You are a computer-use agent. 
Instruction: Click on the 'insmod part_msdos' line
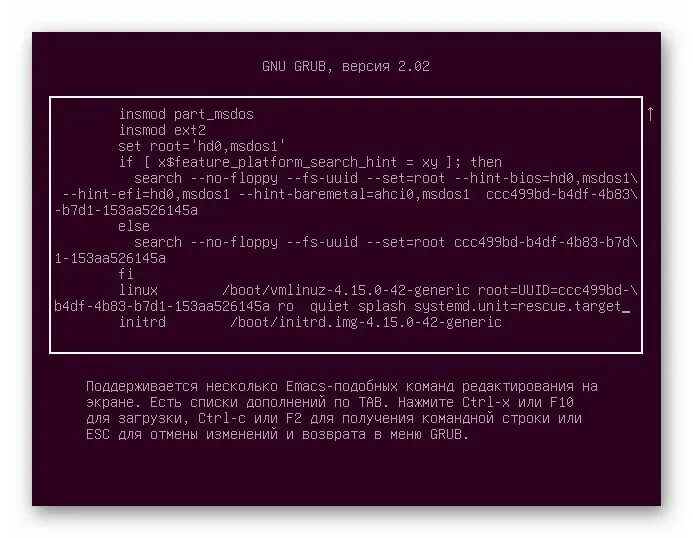coord(186,114)
